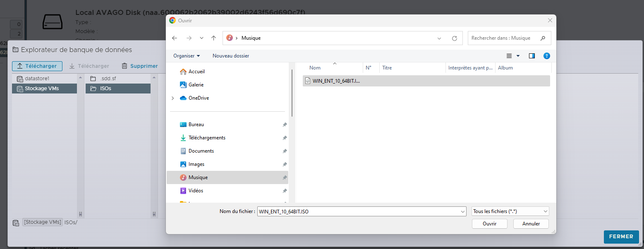This screenshot has width=644, height=249.
Task: Click the Nom du fichier field
Action: pyautogui.click(x=358, y=211)
